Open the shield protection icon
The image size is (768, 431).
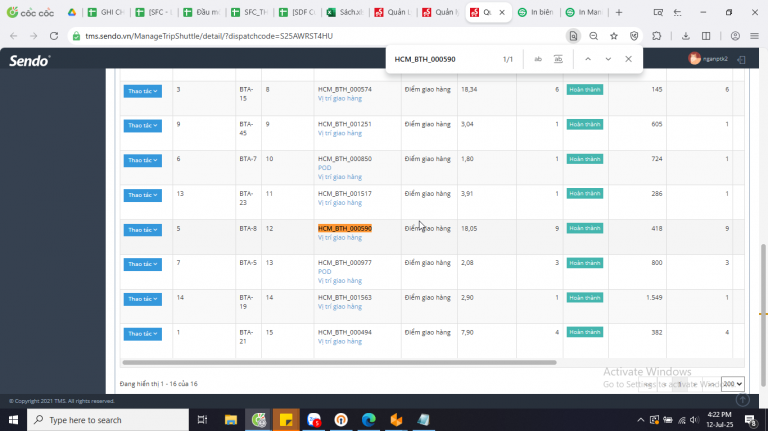tap(634, 36)
